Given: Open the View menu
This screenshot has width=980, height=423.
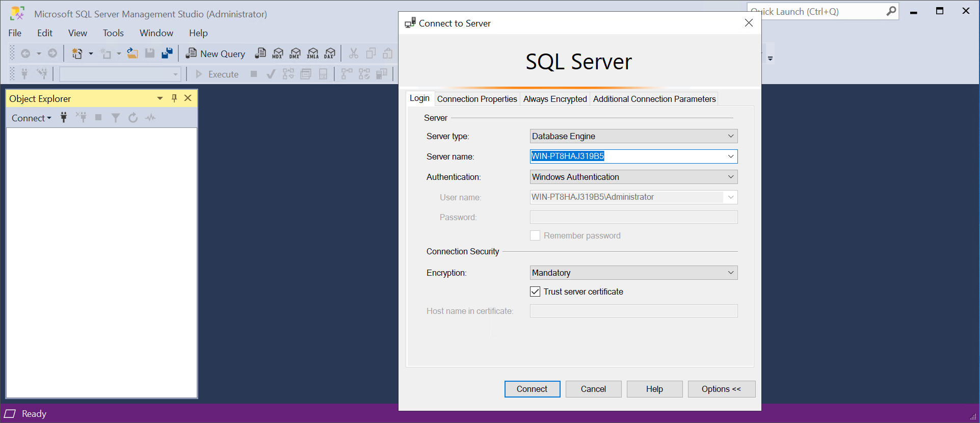Looking at the screenshot, I should (77, 33).
